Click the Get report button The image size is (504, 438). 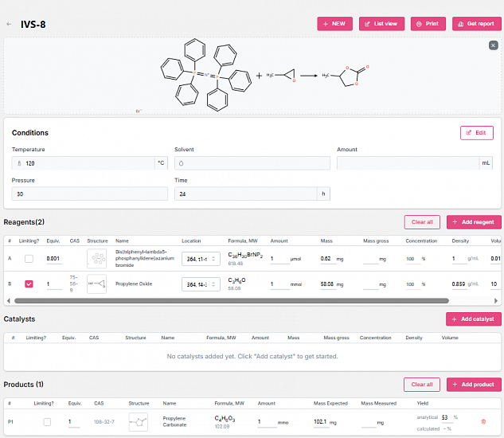473,24
